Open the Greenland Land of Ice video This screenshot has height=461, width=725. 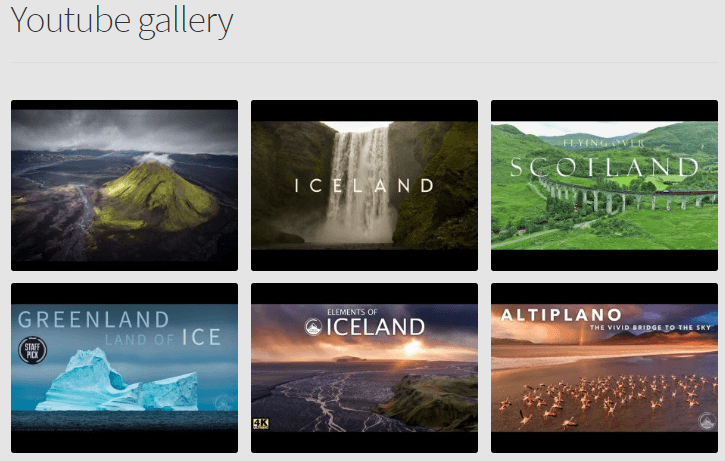point(124,368)
